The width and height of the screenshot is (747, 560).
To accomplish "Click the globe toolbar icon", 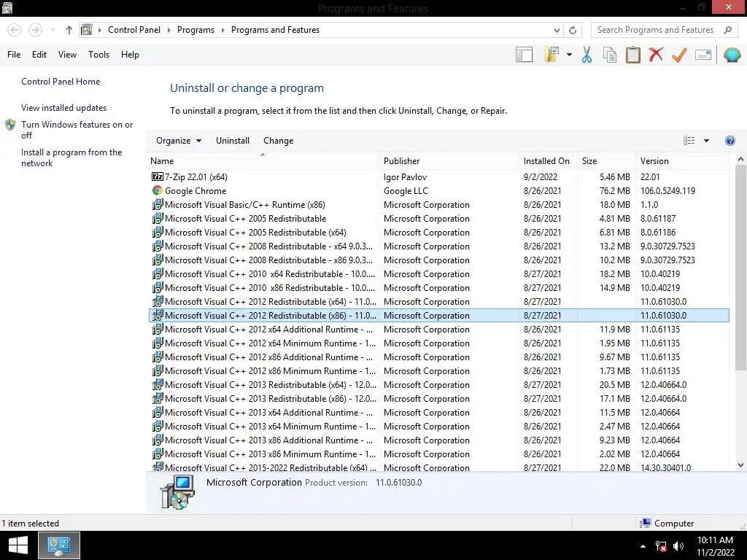I will (732, 55).
